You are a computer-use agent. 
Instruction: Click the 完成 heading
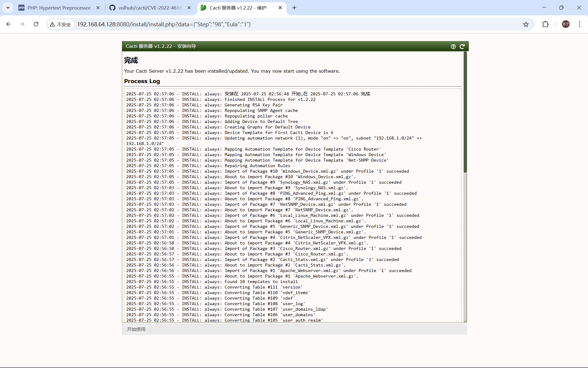tap(131, 60)
